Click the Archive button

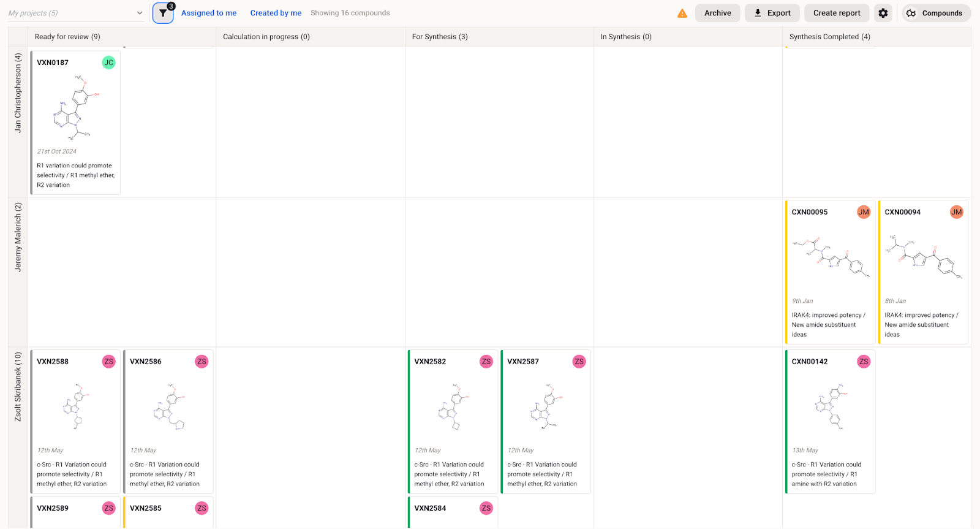pyautogui.click(x=717, y=13)
